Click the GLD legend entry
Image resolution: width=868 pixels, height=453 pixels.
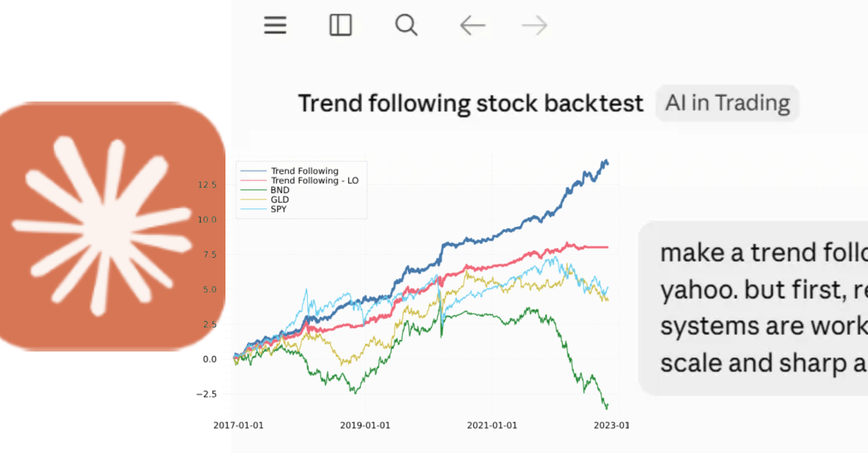coord(279,200)
